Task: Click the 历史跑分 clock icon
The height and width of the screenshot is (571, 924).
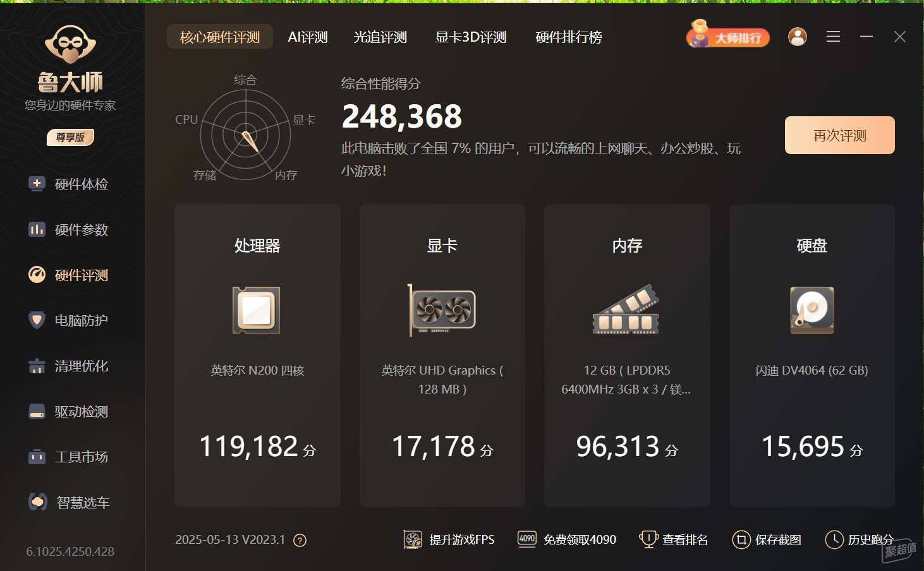Action: coord(834,539)
